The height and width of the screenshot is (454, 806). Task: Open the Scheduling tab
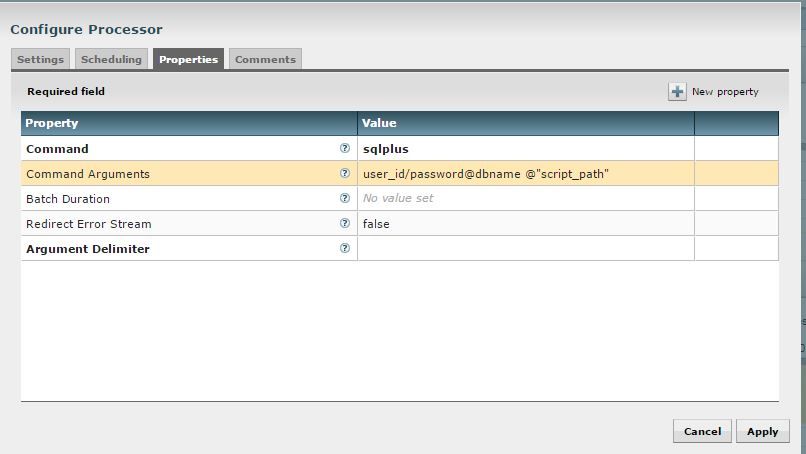point(111,59)
